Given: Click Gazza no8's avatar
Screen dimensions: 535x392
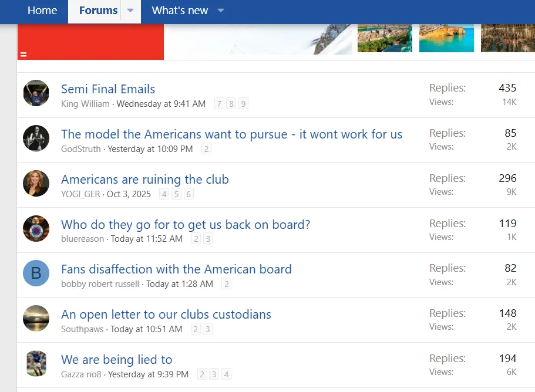Looking at the screenshot, I should (36, 364).
